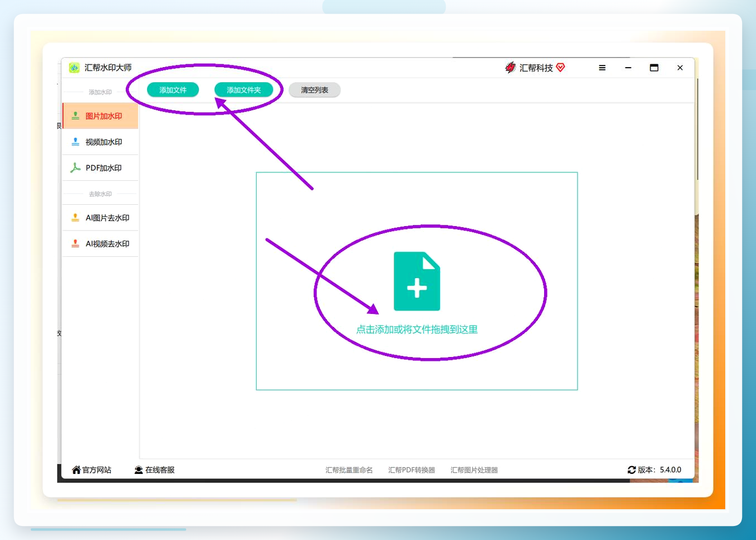This screenshot has width=756, height=540.
Task: Click the red heart badge icon
Action: coord(560,68)
